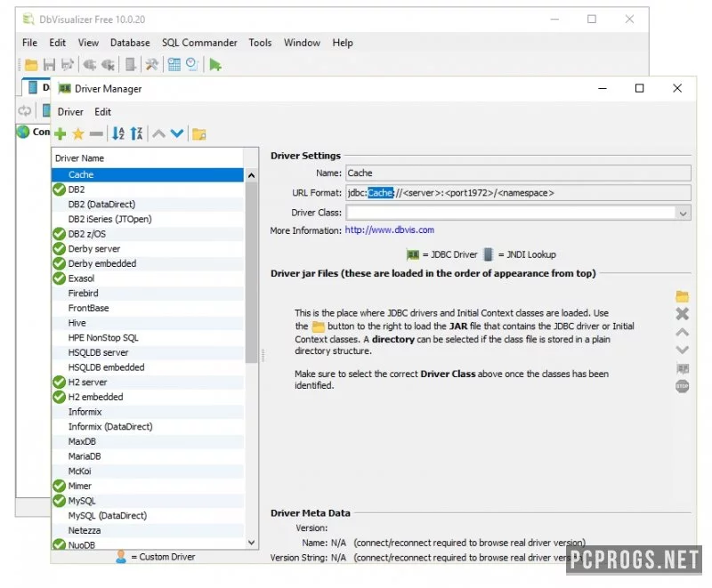Select the DB2 z/OS driver
Screen dimensions: 712x588
(148, 234)
